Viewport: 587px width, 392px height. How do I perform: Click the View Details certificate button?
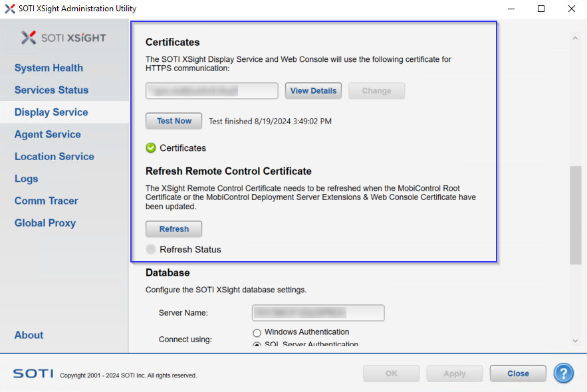coord(313,91)
